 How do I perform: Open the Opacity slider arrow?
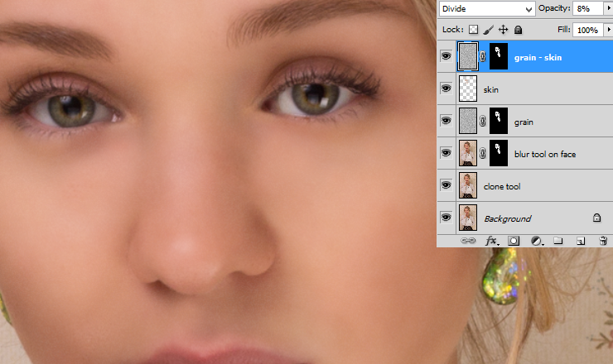[x=608, y=8]
